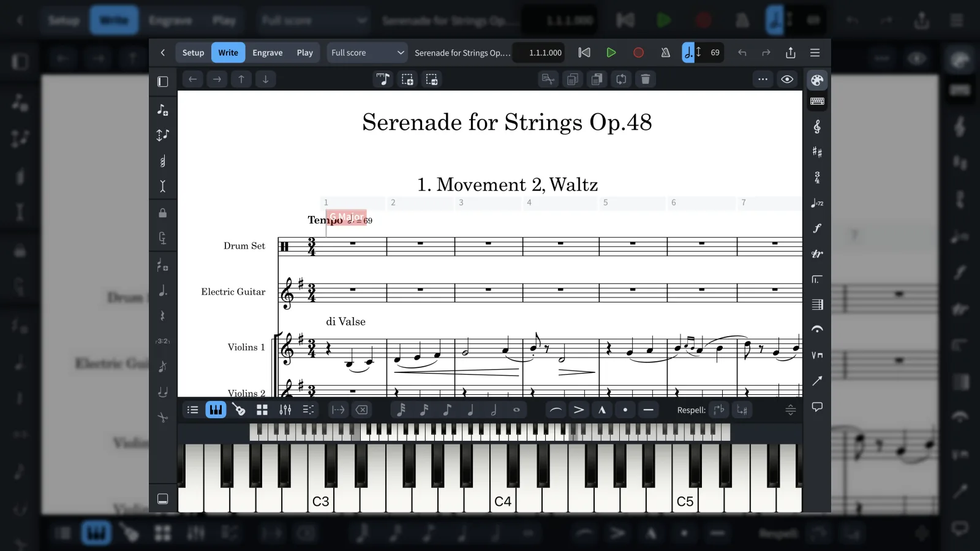Screen dimensions: 980x551
Task: Open the mixer panel
Action: coord(285,410)
